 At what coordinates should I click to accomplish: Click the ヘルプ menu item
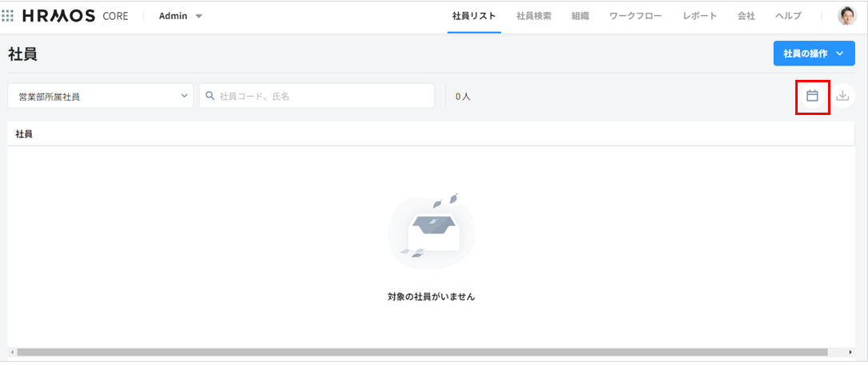[788, 16]
